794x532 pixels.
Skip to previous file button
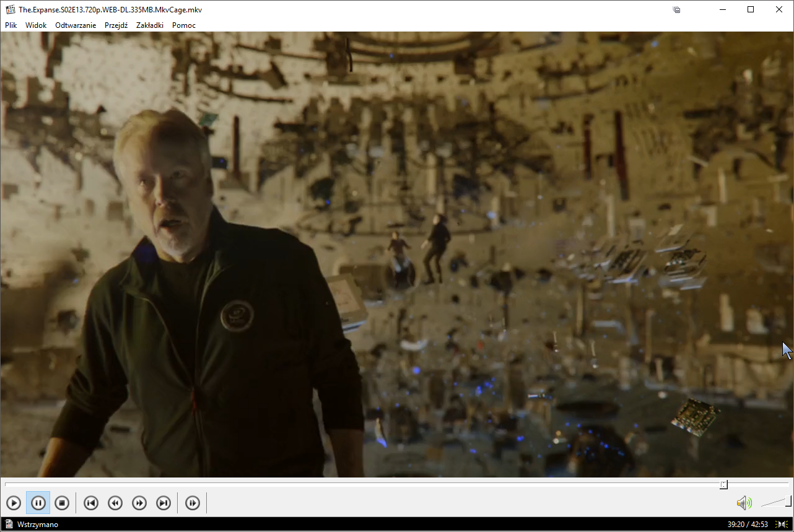(x=91, y=503)
